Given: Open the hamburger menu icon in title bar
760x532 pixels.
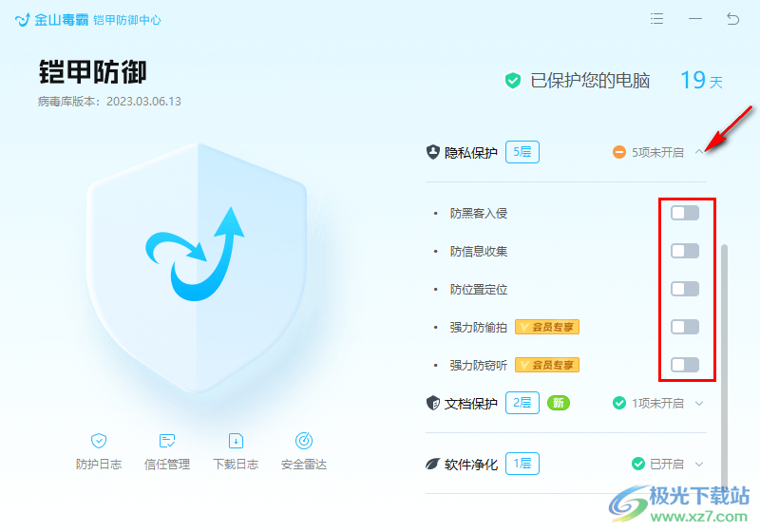Looking at the screenshot, I should pos(656,19).
